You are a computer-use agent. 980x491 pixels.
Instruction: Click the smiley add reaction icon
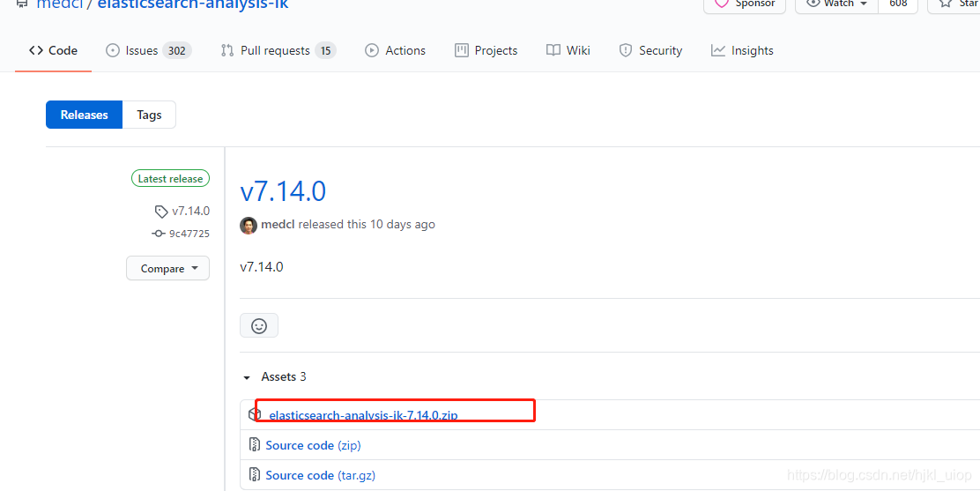click(259, 326)
